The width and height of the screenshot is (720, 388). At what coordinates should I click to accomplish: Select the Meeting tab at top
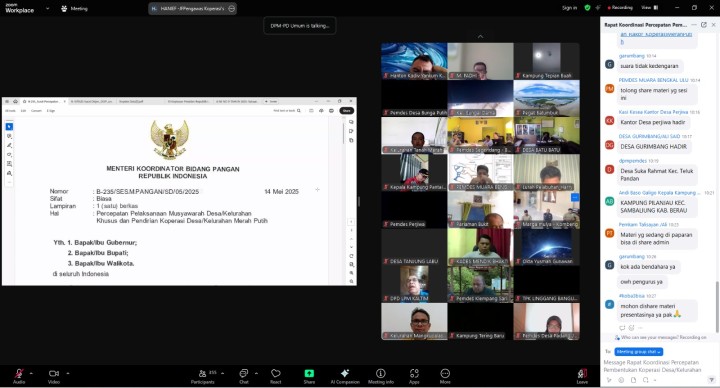(74, 8)
